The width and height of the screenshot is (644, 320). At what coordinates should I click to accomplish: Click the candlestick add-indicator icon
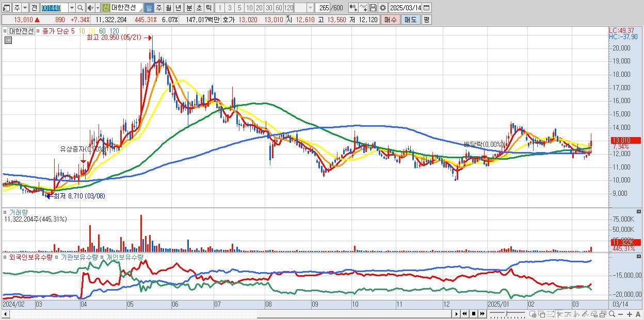(x=353, y=8)
